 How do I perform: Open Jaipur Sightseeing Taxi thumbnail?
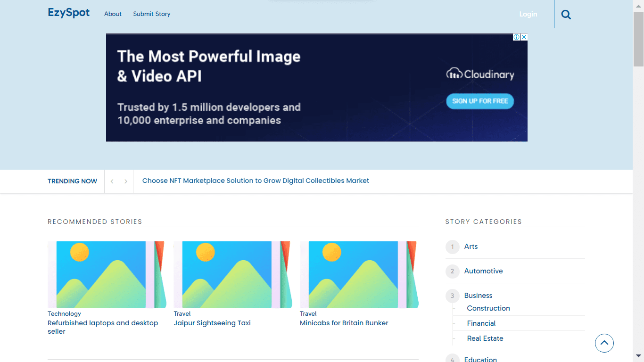(233, 275)
